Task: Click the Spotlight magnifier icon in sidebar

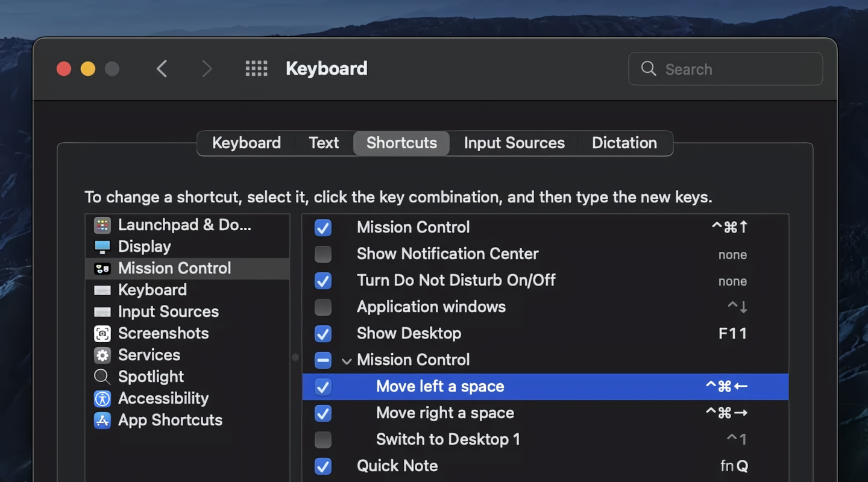Action: pyautogui.click(x=102, y=377)
